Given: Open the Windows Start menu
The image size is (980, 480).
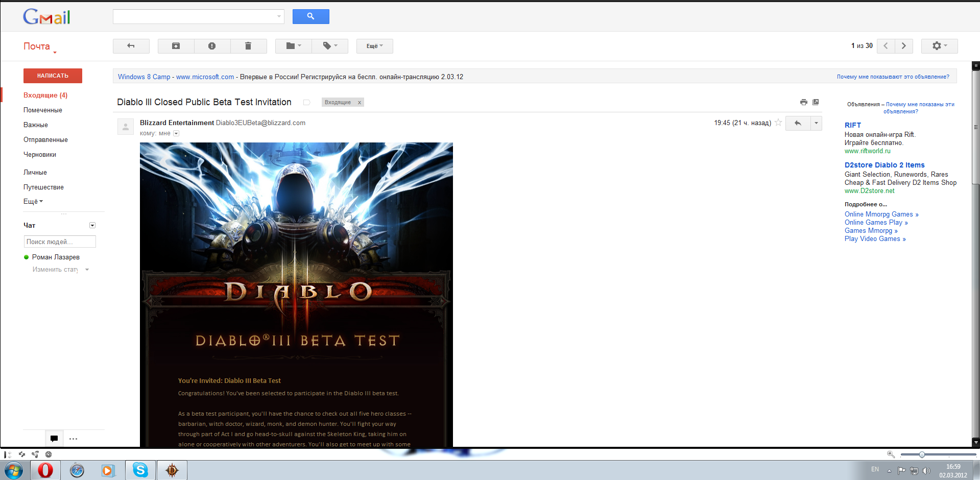Looking at the screenshot, I should tap(14, 470).
